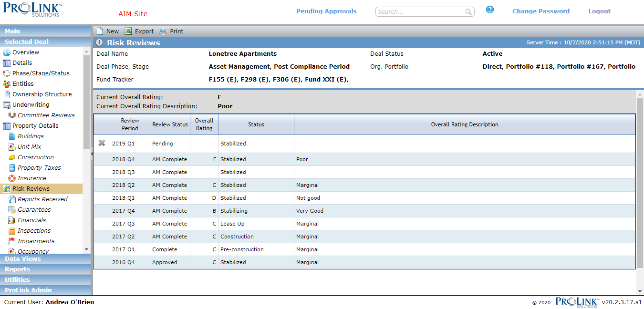Delete the 2019 Q1 review with X icon

point(102,143)
